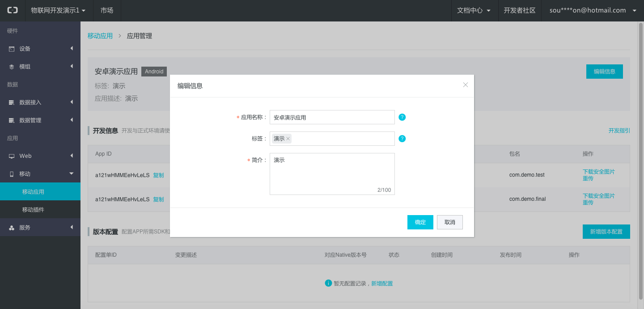Click the 设备 sidebar icon
The height and width of the screenshot is (309, 644).
[12, 49]
